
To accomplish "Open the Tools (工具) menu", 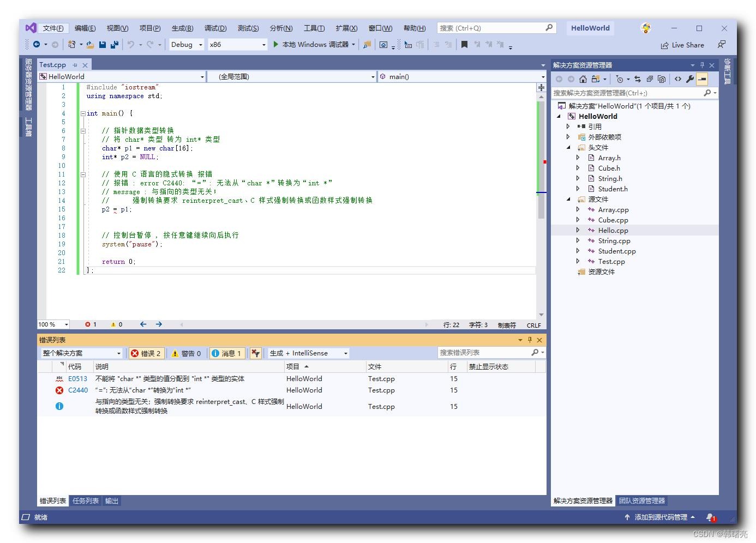I will coord(314,28).
